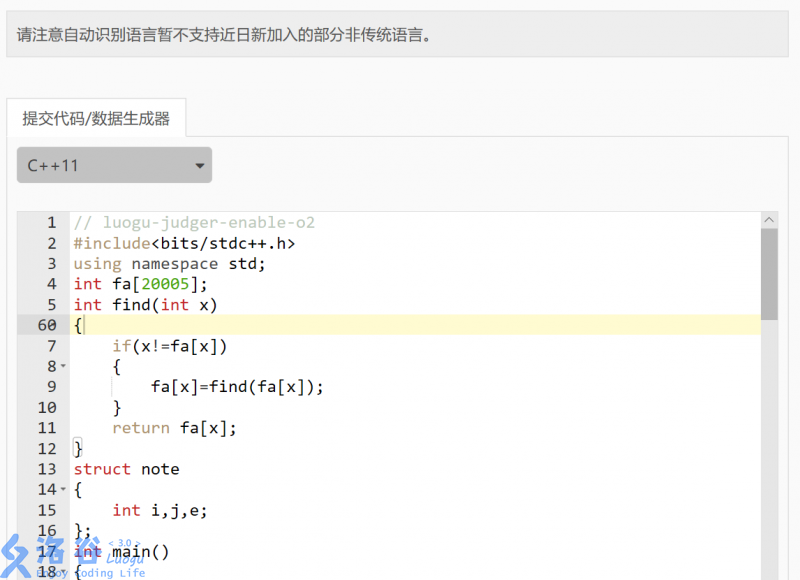This screenshot has height=580, width=800.
Task: Click the 'struct note' line
Action: [x=126, y=469]
